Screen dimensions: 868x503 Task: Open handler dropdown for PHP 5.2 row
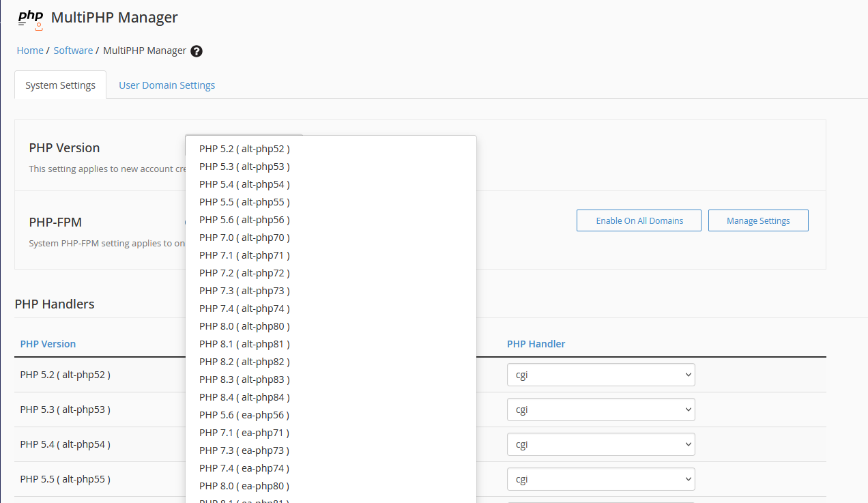pos(601,375)
